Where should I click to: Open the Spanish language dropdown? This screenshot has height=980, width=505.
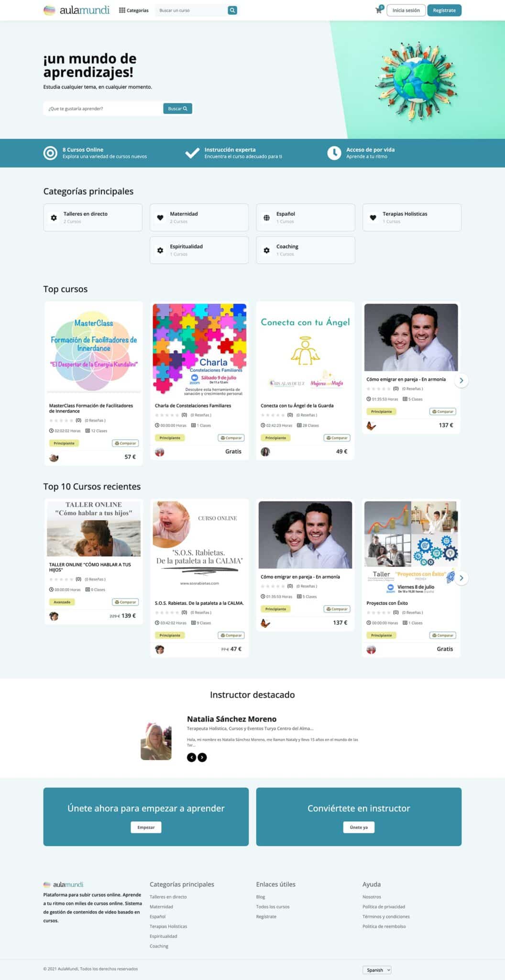coord(377,970)
